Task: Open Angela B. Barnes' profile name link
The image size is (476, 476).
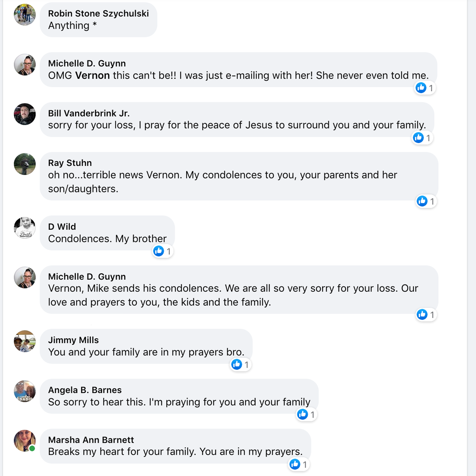Action: click(x=85, y=390)
